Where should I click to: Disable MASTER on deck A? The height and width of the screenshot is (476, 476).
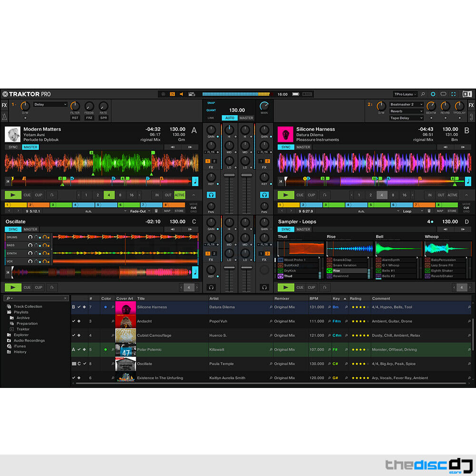30,147
